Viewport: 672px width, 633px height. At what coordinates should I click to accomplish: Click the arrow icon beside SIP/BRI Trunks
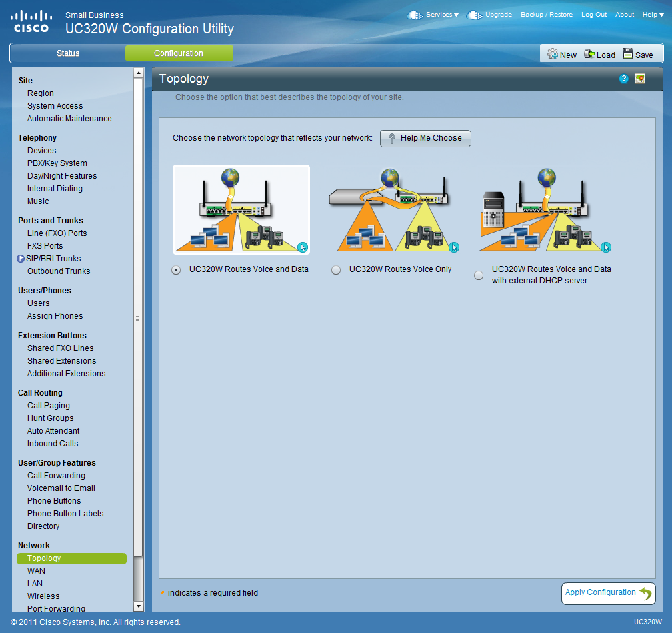click(x=21, y=259)
